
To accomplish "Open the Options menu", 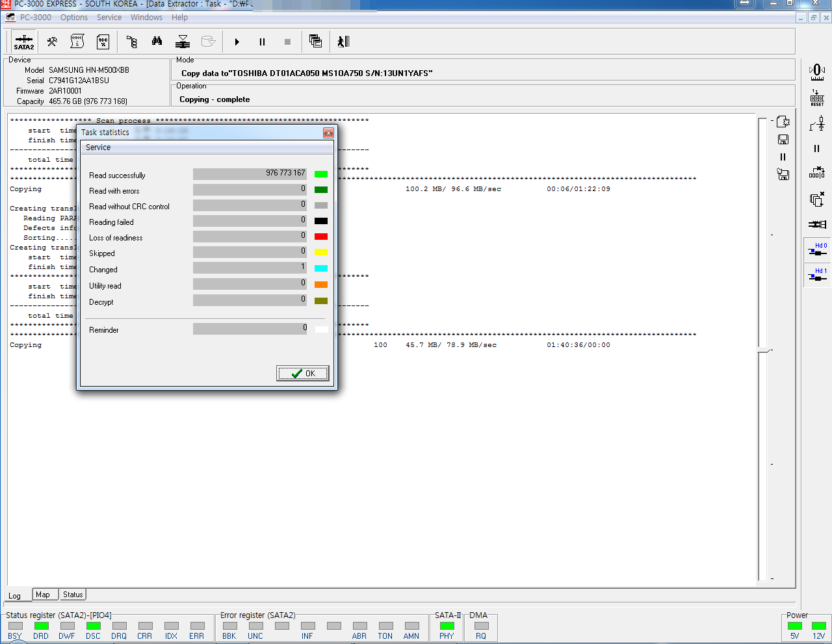I will pos(74,18).
